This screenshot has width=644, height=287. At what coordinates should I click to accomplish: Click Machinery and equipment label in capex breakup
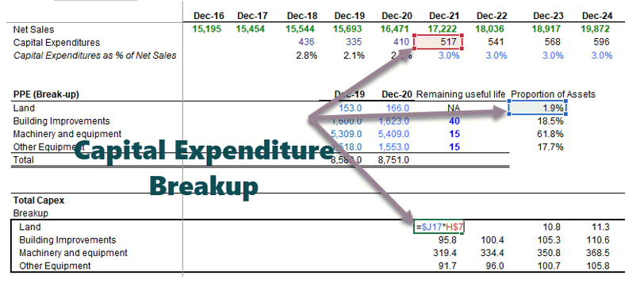(74, 253)
